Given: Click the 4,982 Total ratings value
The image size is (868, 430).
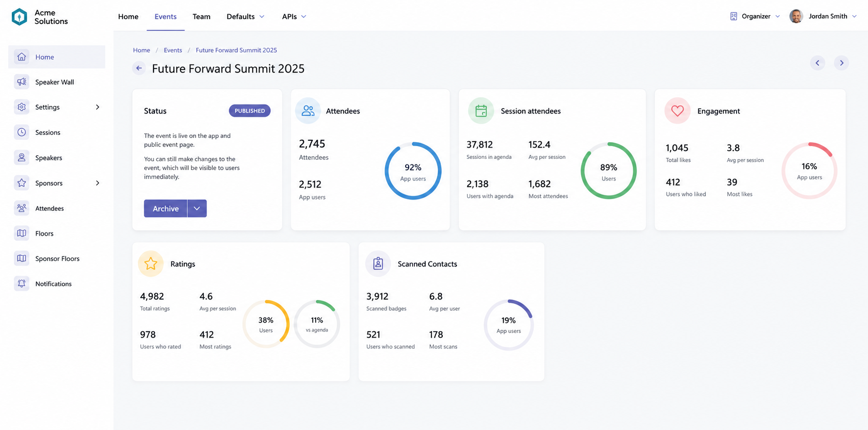Looking at the screenshot, I should tap(152, 297).
